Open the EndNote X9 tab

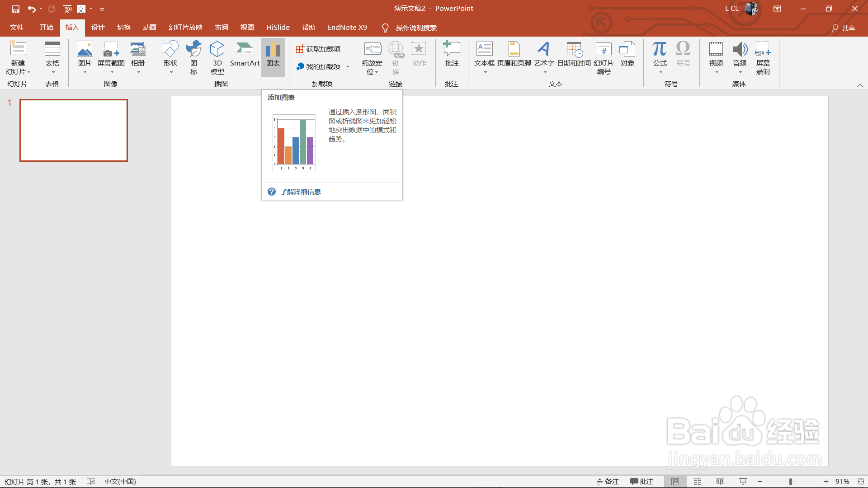[347, 28]
